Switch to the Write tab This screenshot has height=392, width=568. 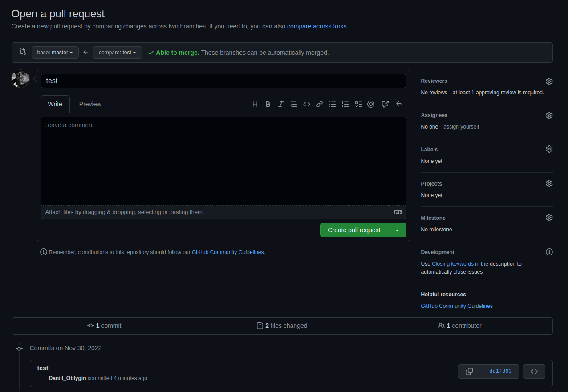[x=55, y=104]
